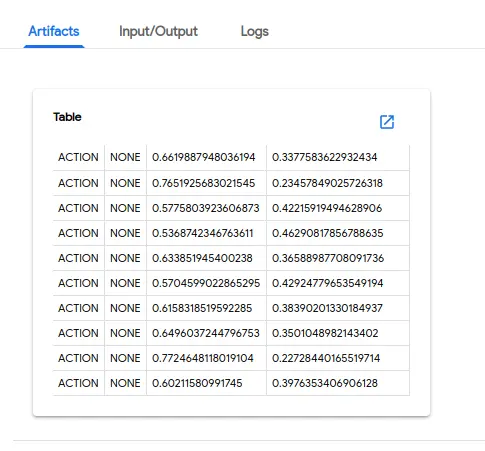Image resolution: width=485 pixels, height=451 pixels.
Task: Select the Table heading text
Action: pos(67,117)
